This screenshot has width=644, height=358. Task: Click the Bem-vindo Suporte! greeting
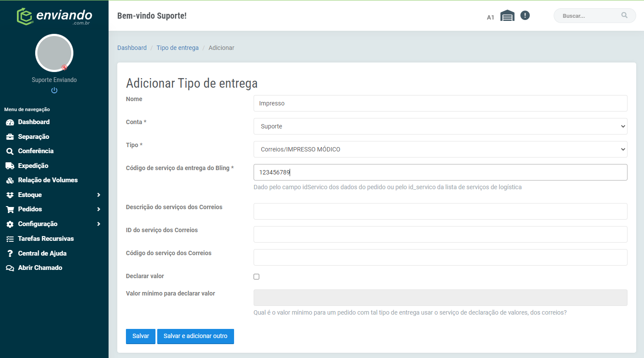click(152, 16)
